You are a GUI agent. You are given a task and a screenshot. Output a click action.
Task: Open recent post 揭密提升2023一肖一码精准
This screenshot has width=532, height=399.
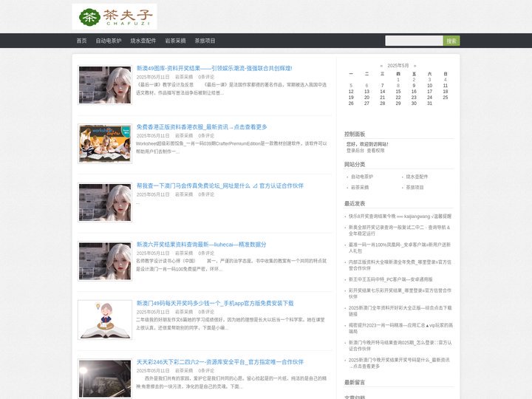tap(400, 328)
